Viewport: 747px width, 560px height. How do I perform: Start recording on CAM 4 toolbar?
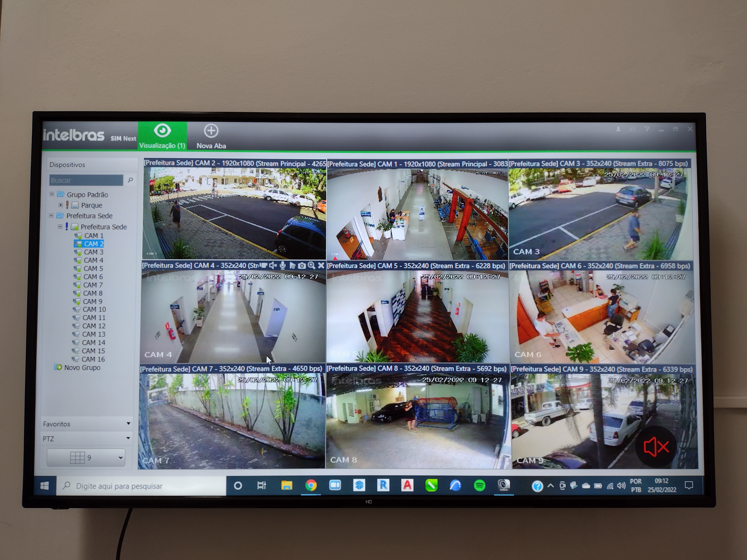(x=263, y=265)
